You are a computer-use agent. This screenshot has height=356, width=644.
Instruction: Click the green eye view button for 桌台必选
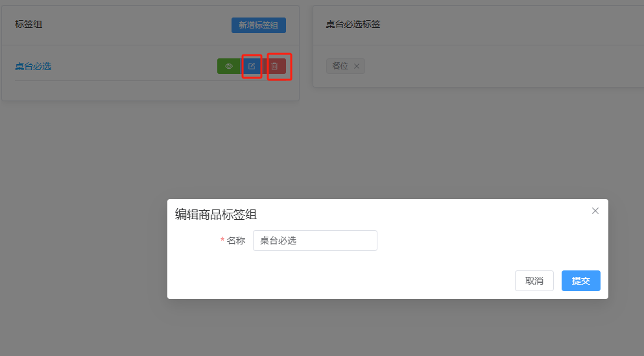coord(228,66)
